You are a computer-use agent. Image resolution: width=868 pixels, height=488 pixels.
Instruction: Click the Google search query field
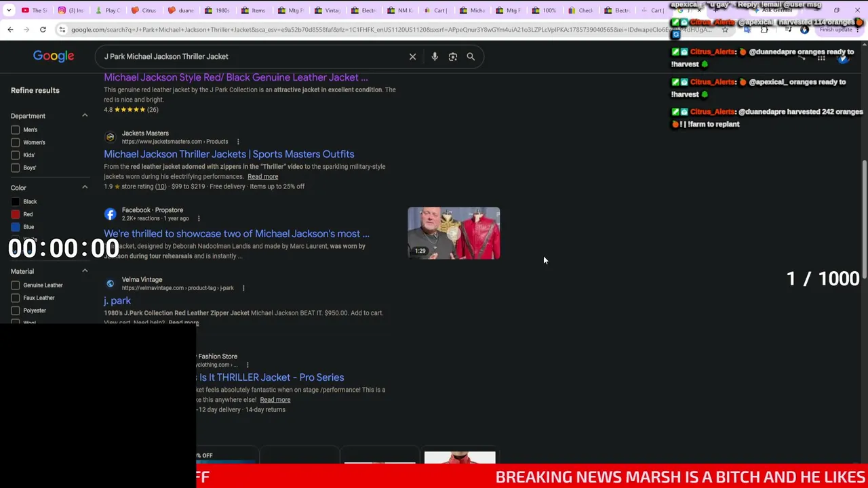pyautogui.click(x=251, y=57)
